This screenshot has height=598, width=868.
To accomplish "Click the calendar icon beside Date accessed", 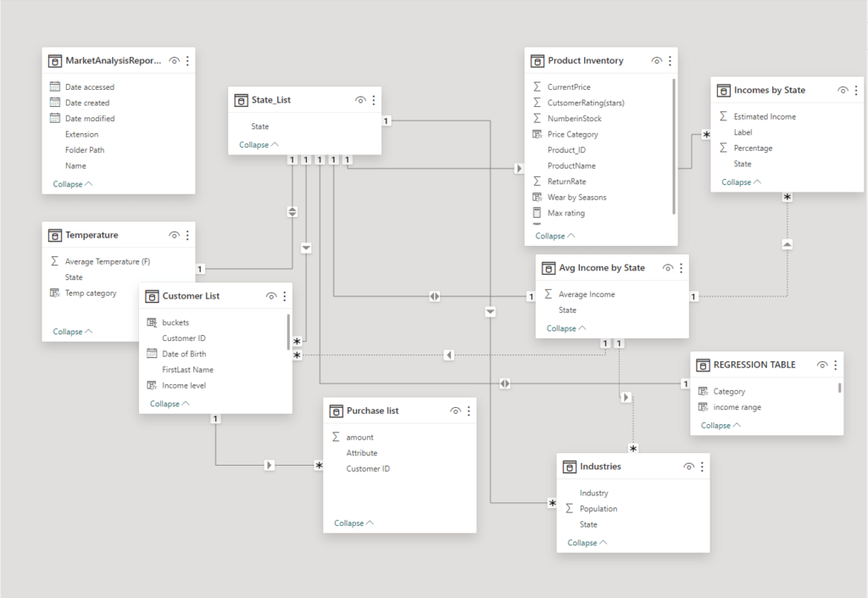I will pyautogui.click(x=55, y=87).
